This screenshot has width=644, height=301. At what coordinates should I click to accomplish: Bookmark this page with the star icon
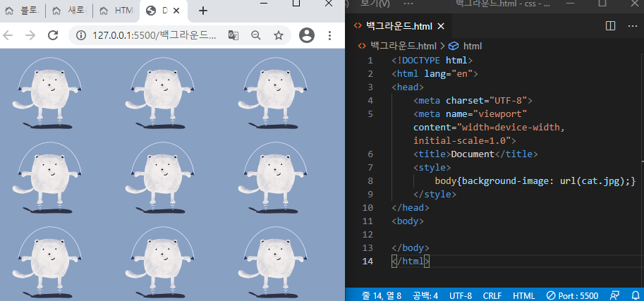point(279,35)
